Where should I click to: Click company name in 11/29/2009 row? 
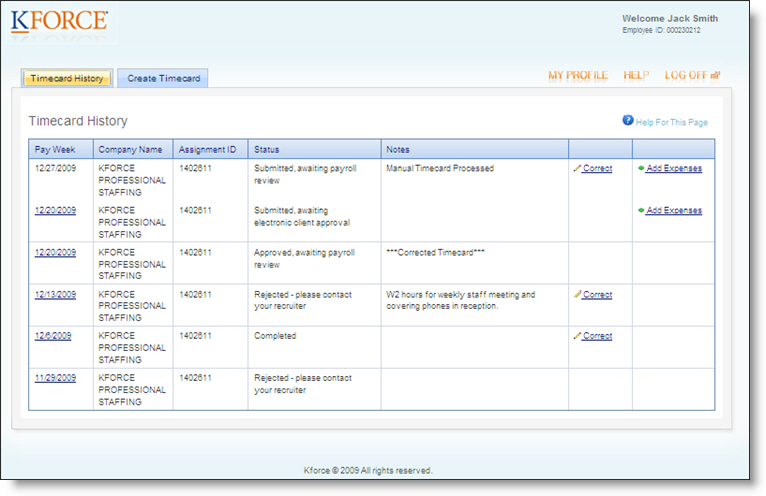point(132,389)
